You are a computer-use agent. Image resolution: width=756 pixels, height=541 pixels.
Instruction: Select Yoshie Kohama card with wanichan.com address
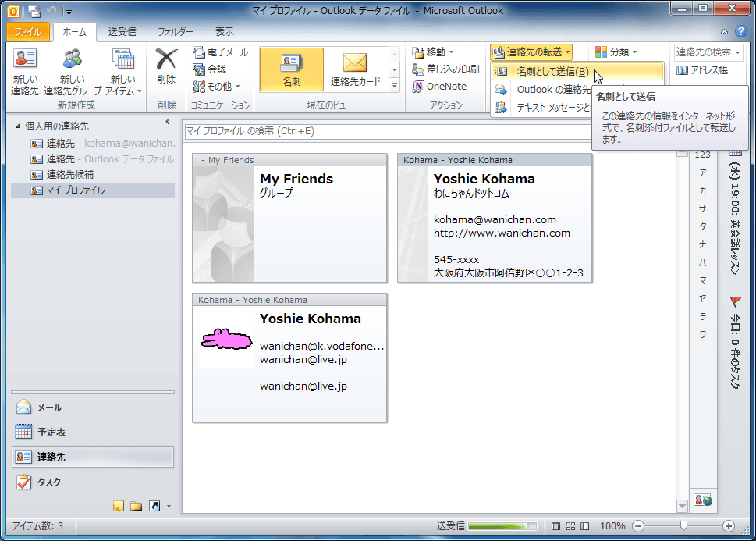click(495, 218)
